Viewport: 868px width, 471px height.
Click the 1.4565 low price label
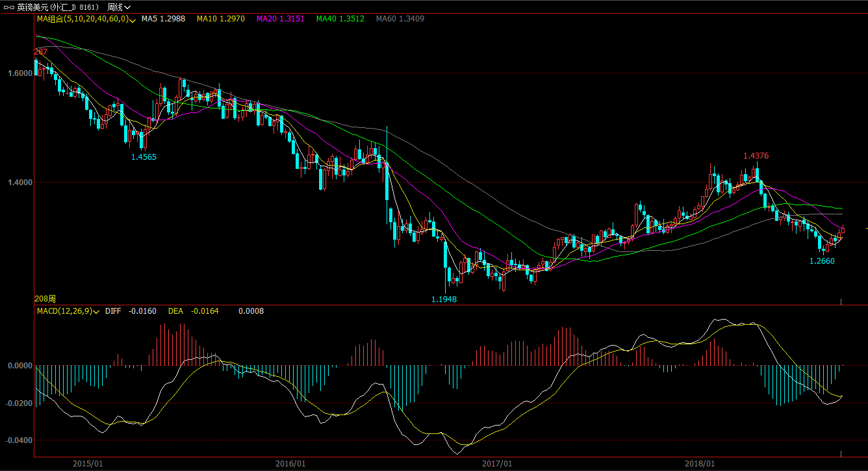[144, 157]
